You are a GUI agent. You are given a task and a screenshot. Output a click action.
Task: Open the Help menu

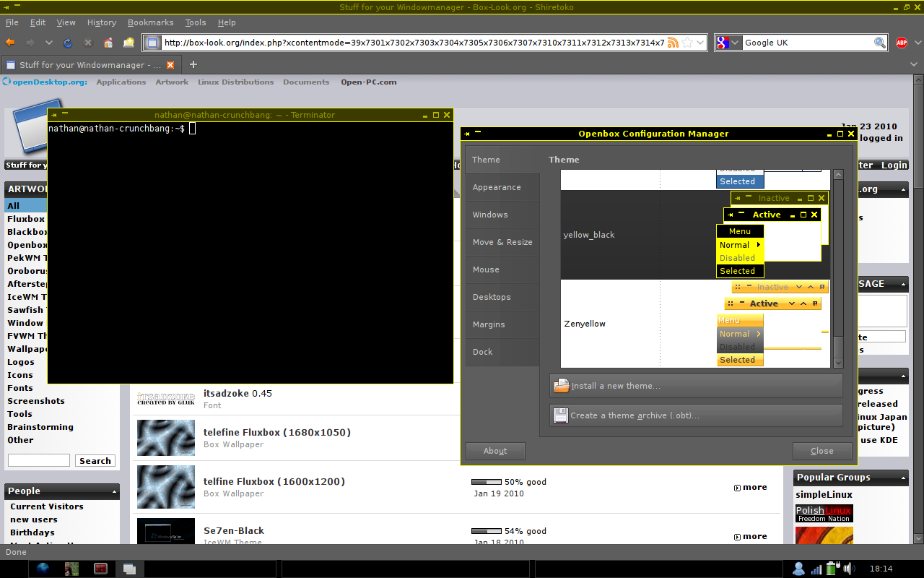[227, 22]
